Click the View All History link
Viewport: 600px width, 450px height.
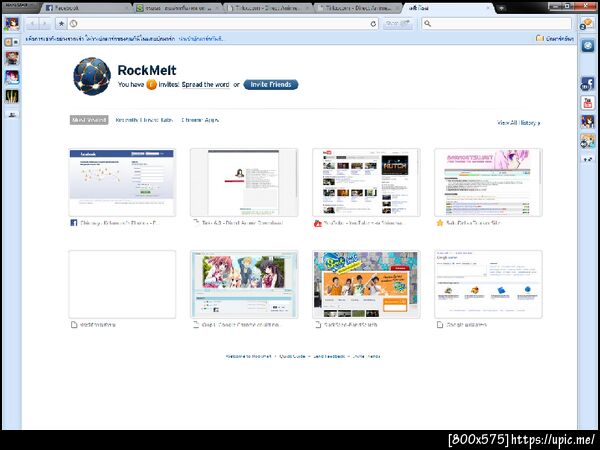click(518, 123)
